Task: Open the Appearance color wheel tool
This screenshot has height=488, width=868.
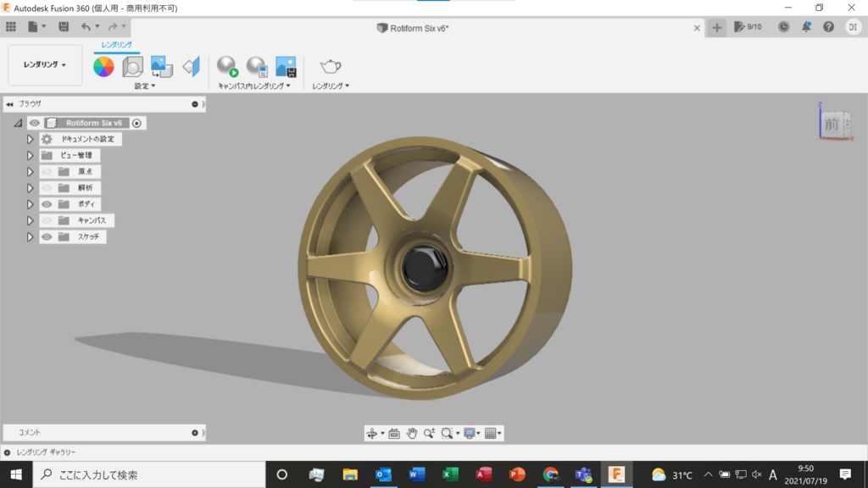Action: 103,67
